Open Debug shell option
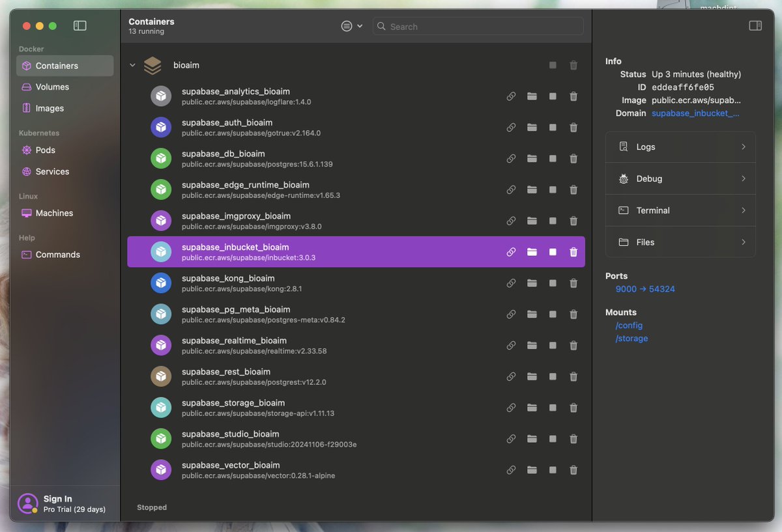Viewport: 782px width, 532px height. [680, 178]
